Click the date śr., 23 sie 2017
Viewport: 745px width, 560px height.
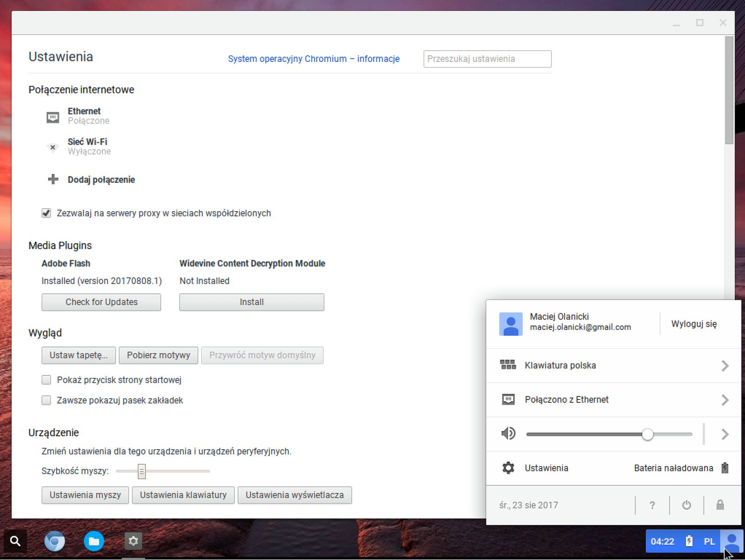point(528,505)
